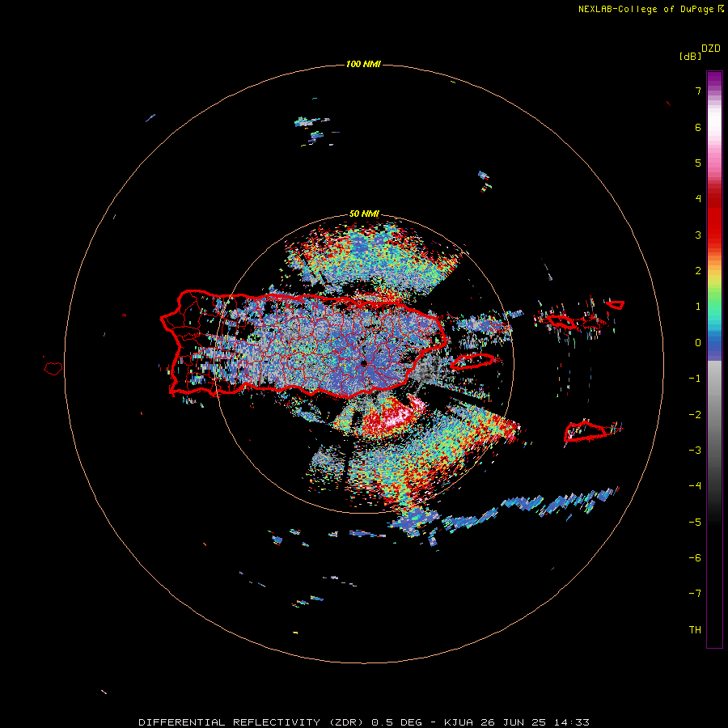Click the -4 value on color scale
The height and width of the screenshot is (728, 728).
point(695,486)
